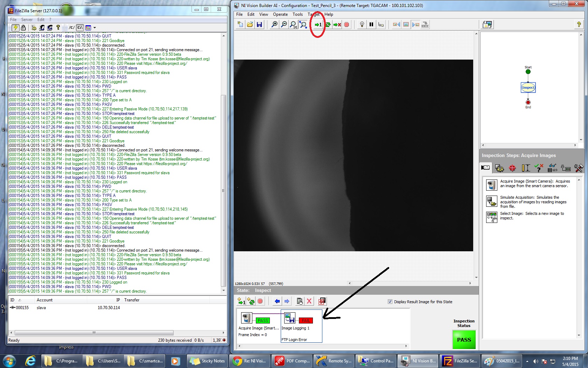This screenshot has height=368, width=588.
Task: Select Acquire Images camera tab
Action: 486,168
